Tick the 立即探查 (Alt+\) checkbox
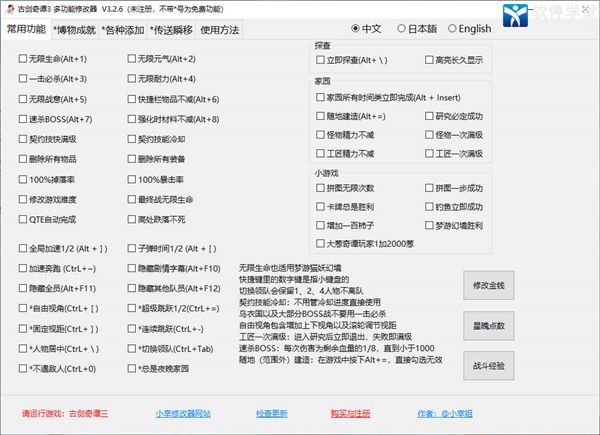This screenshot has height=435, width=600. tap(319, 61)
